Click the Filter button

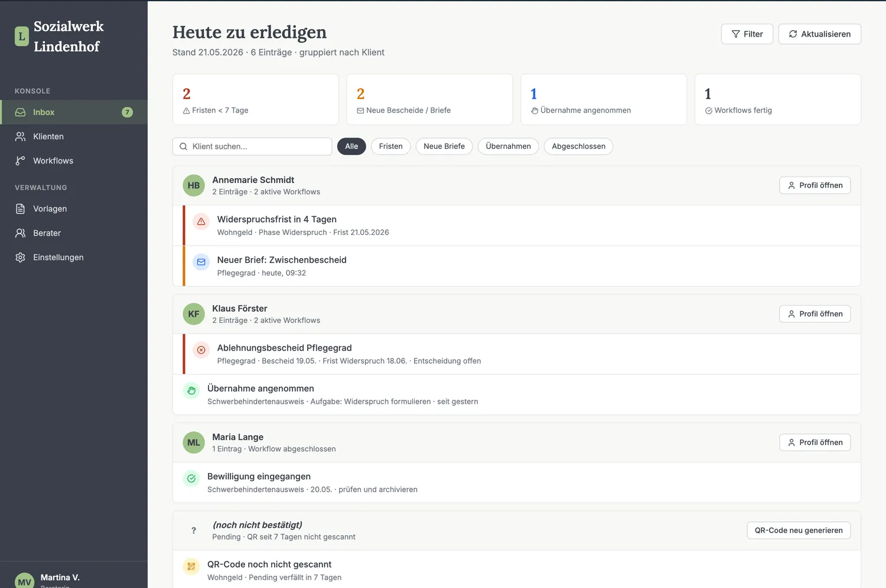[x=747, y=34]
